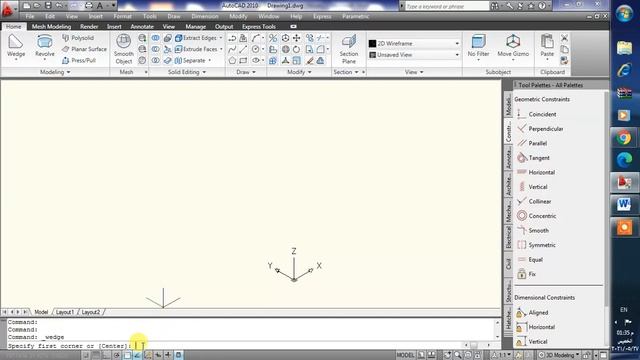640x360 pixels.
Task: Expand the Modify panel
Action: coord(299,72)
